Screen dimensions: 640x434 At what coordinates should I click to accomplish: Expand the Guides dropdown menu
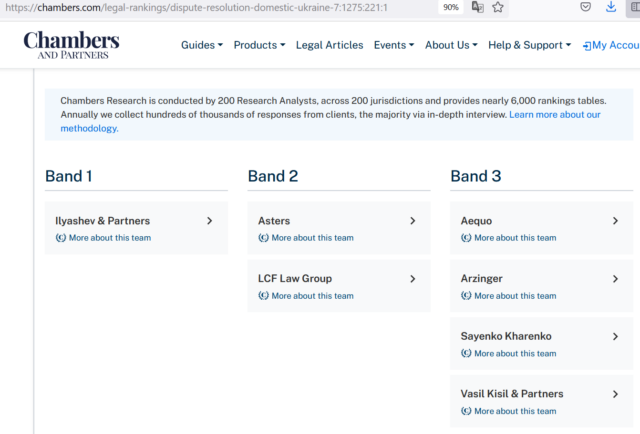pos(201,45)
